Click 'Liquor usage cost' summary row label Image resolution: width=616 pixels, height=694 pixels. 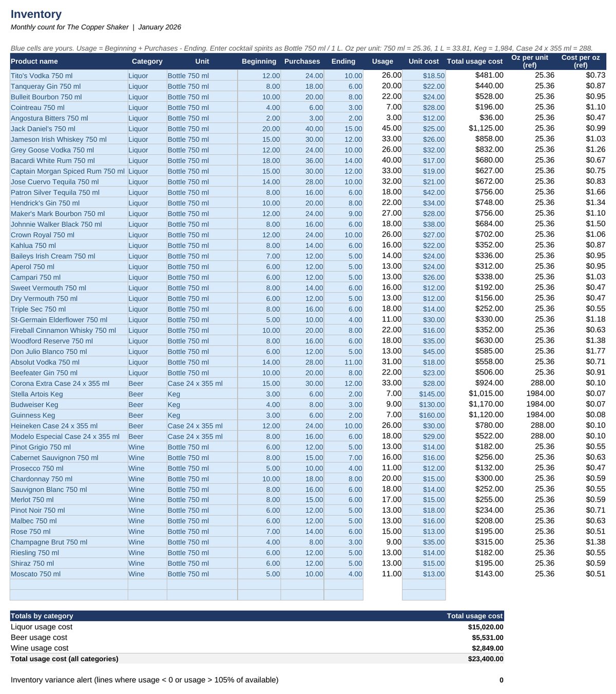[x=42, y=627]
